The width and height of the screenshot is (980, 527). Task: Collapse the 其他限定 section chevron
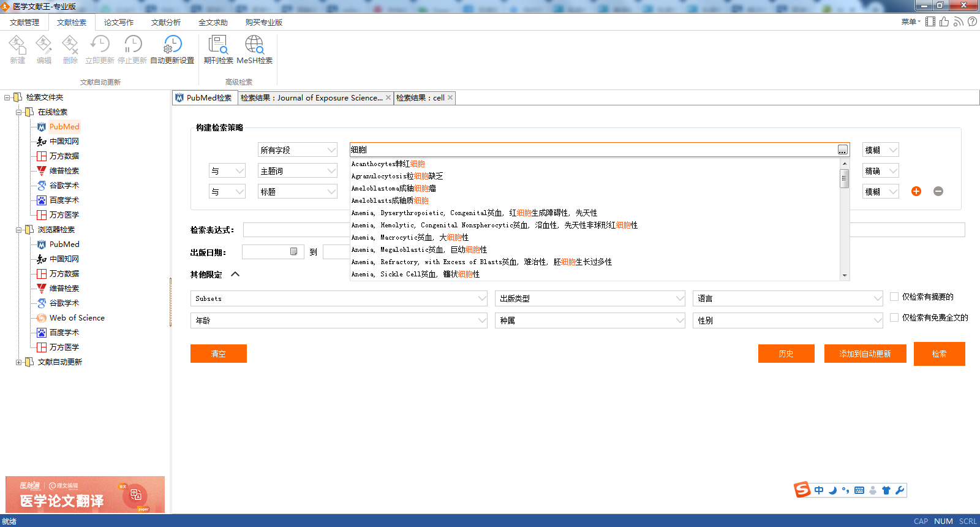(x=235, y=275)
